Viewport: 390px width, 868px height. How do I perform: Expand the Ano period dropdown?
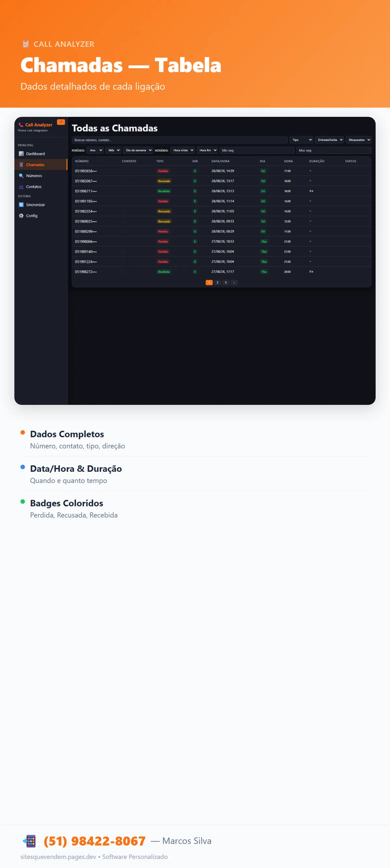95,150
